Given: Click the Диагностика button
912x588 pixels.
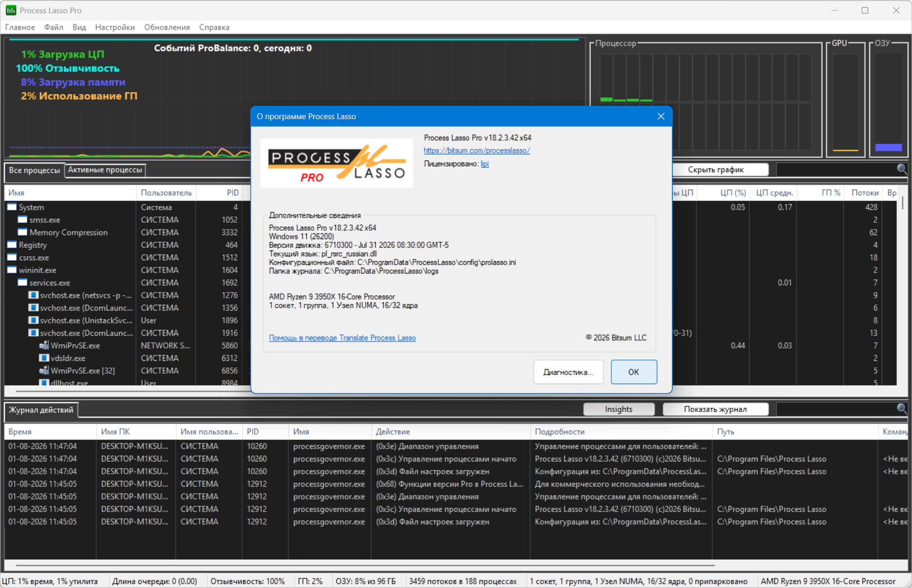Looking at the screenshot, I should [x=568, y=372].
